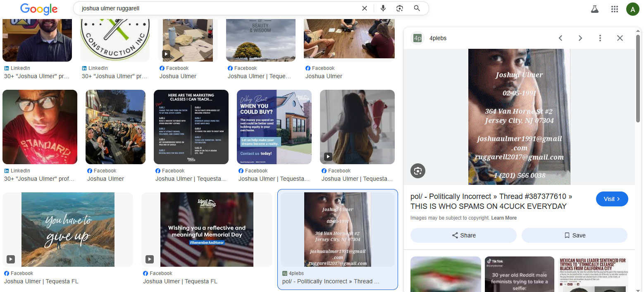Open the account avatar labeled A
Image resolution: width=644 pixels, height=292 pixels.
(x=633, y=9)
